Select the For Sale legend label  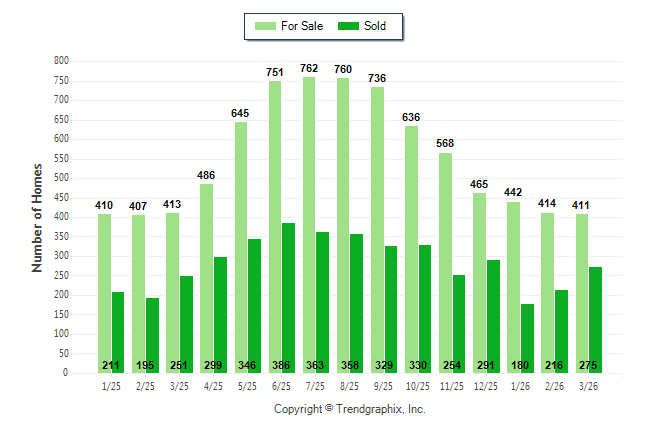pos(302,26)
